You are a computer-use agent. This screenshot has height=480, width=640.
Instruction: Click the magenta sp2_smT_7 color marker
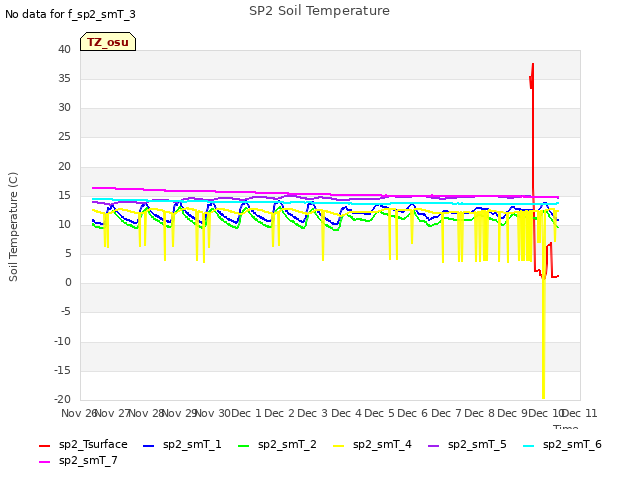44,462
